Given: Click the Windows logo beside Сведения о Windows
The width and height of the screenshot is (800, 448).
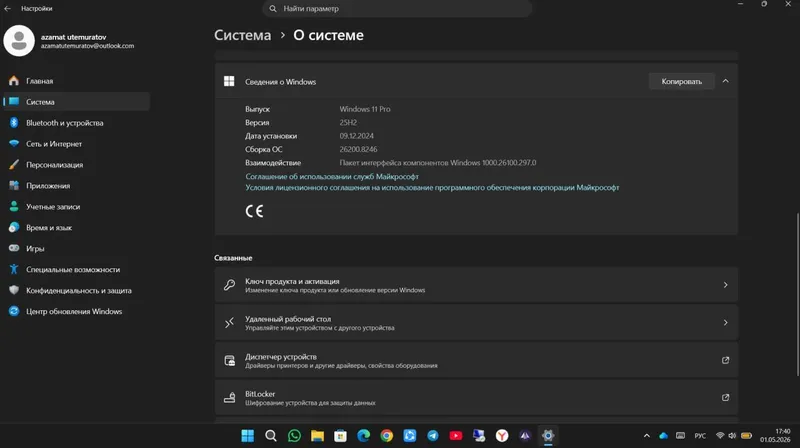Looking at the screenshot, I should 229,81.
